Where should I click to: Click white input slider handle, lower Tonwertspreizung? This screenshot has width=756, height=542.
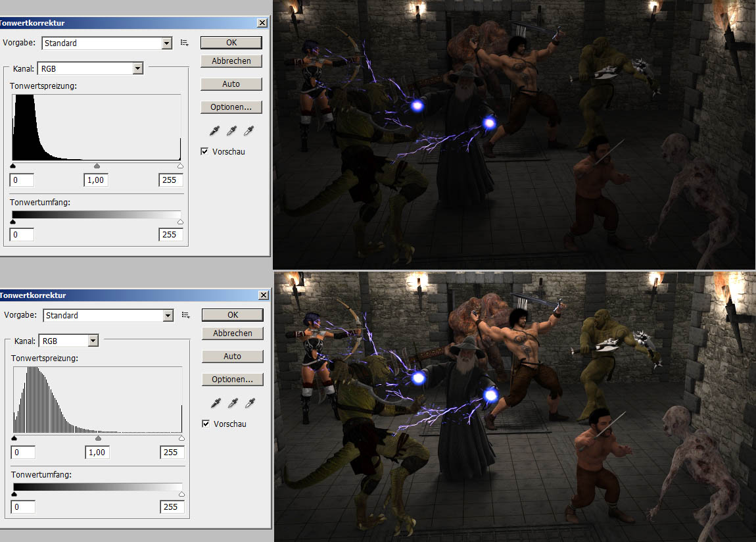181,438
